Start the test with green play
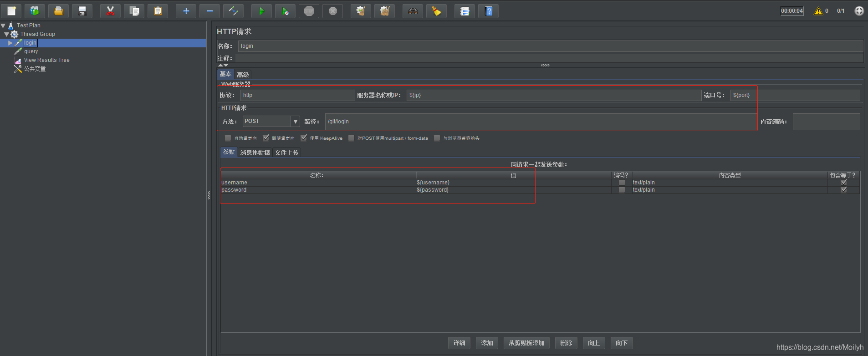Viewport: 868px width, 356px height. coord(261,11)
